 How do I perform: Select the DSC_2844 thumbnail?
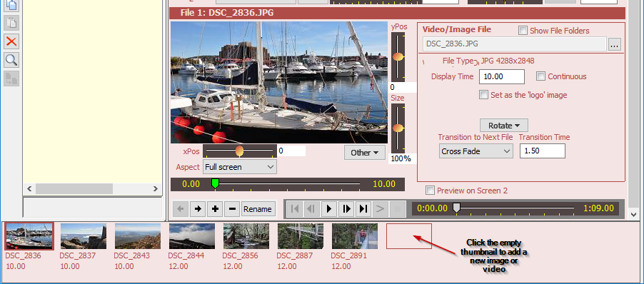click(x=192, y=236)
